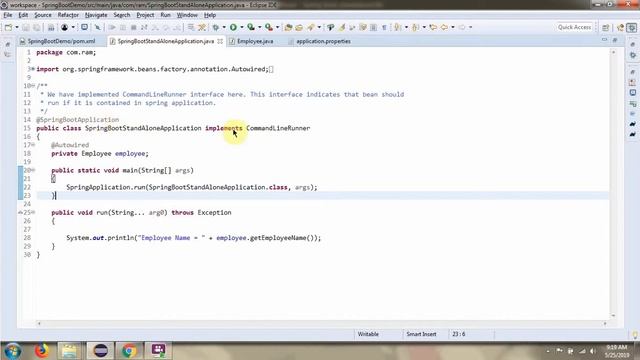The width and height of the screenshot is (640, 360).
Task: Click the Step Return icon
Action: coord(177,27)
